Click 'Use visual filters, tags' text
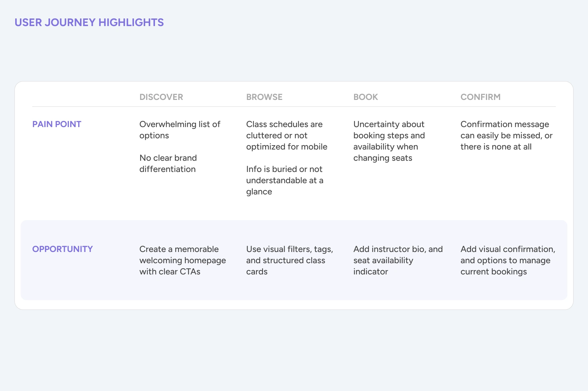 coord(289,260)
